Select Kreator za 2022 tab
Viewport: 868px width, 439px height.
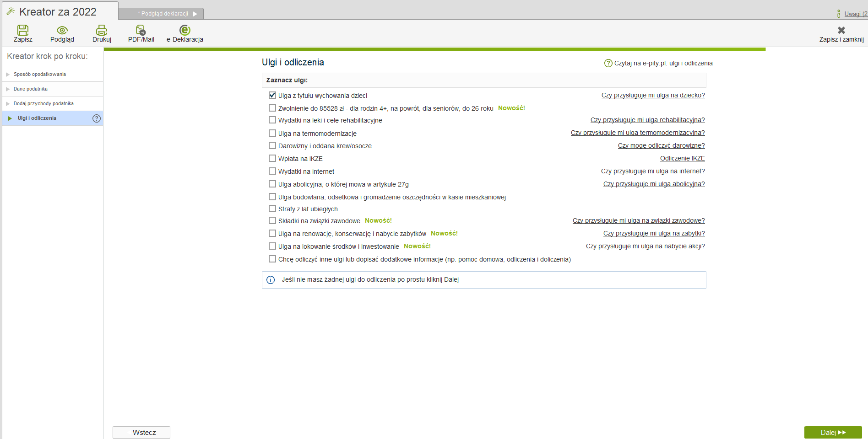tap(58, 12)
